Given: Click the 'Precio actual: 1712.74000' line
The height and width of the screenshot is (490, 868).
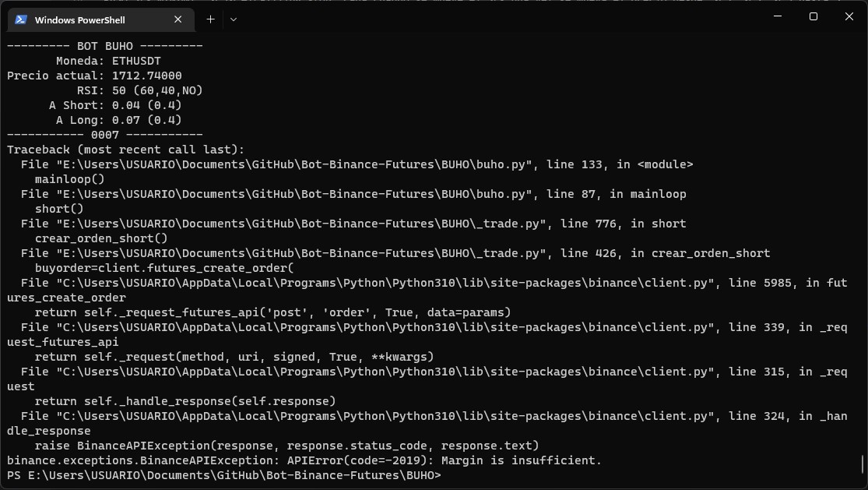Looking at the screenshot, I should click(x=94, y=76).
